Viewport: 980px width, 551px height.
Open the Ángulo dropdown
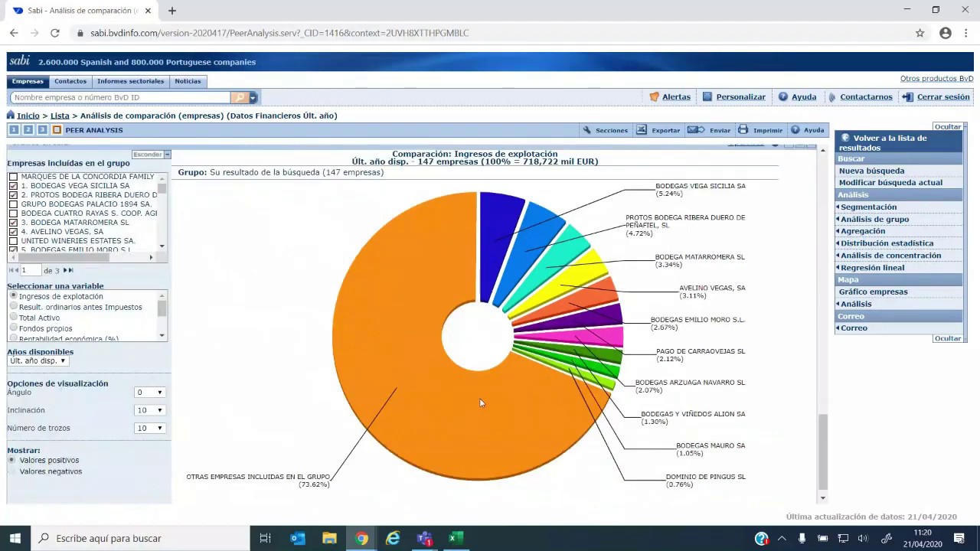[x=149, y=393]
